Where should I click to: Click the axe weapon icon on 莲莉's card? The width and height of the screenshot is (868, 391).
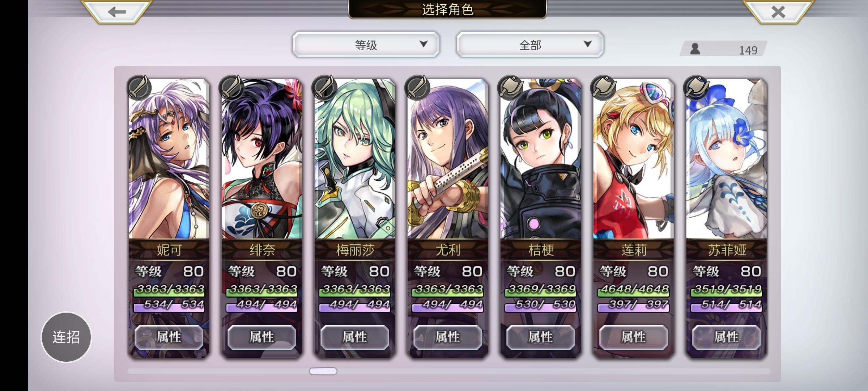coord(604,88)
